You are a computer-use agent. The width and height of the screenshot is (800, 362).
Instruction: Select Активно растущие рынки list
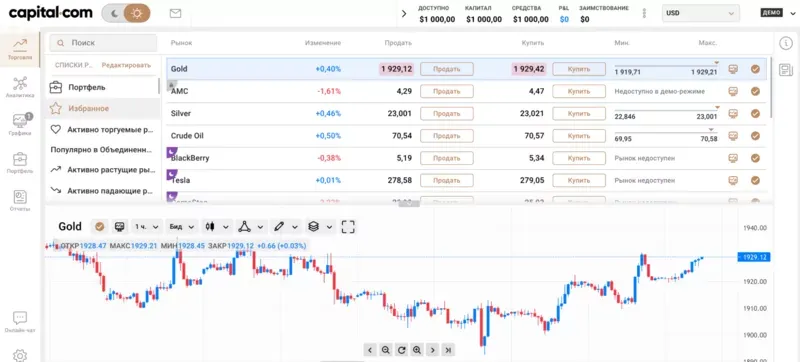[103, 169]
